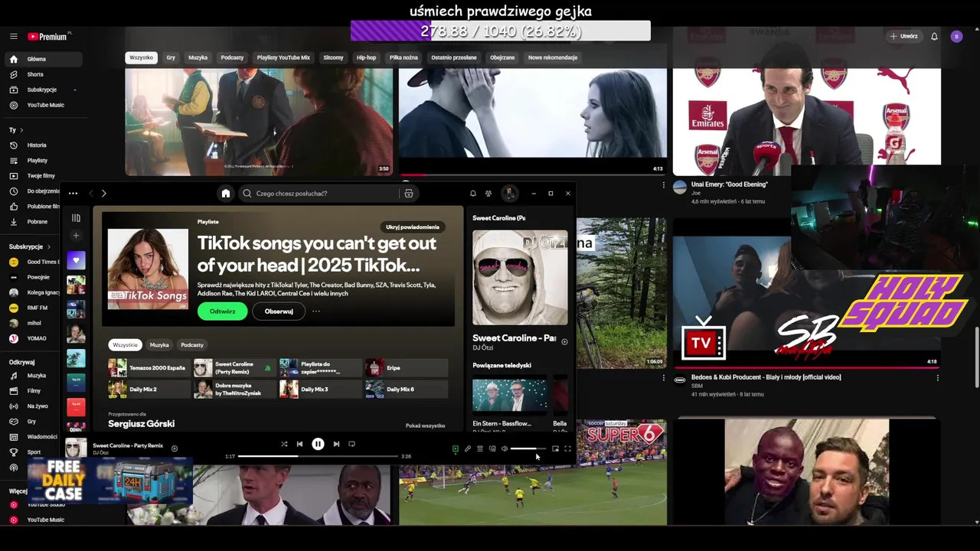Open Historia in YouTube sidebar
Image resolution: width=980 pixels, height=551 pixels.
point(37,145)
